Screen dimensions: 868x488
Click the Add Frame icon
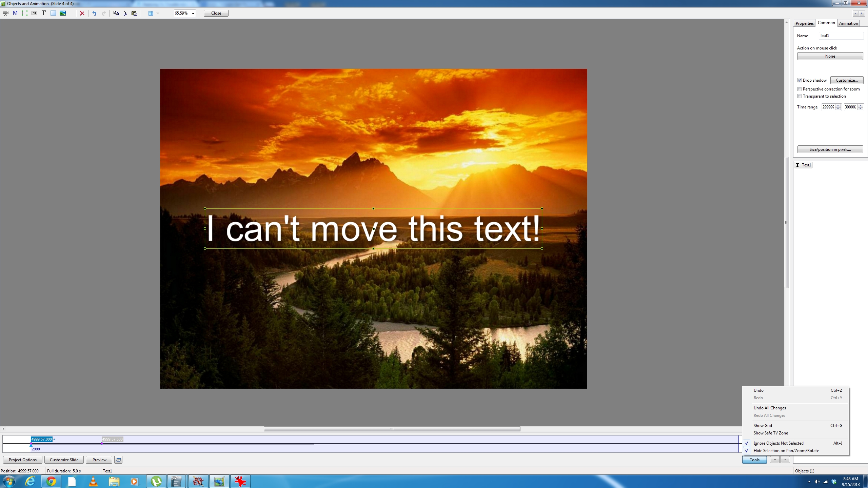tap(25, 13)
